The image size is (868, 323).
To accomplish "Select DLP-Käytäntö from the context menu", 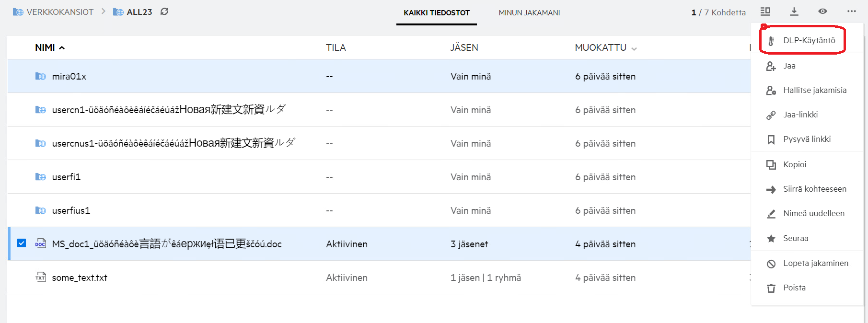I will click(x=809, y=41).
